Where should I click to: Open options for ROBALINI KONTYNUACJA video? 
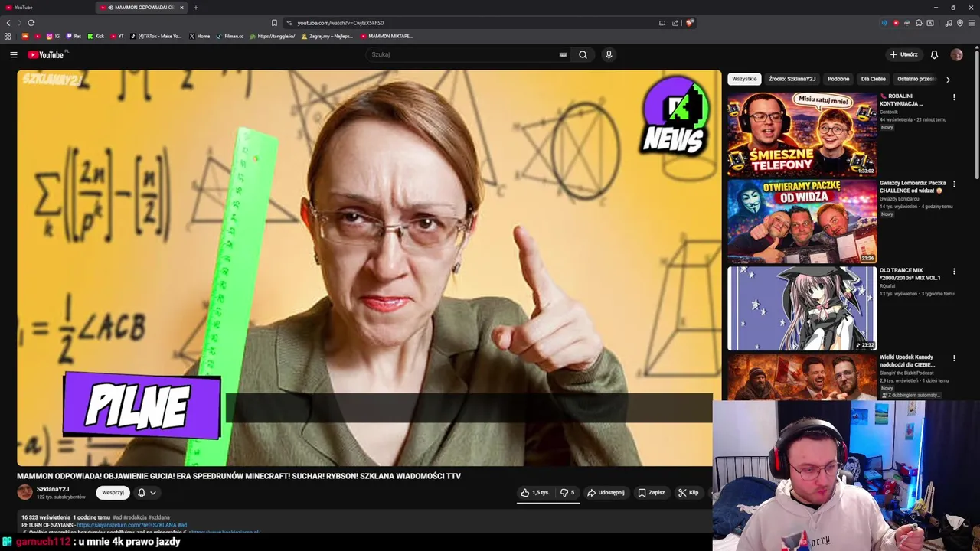click(x=954, y=97)
